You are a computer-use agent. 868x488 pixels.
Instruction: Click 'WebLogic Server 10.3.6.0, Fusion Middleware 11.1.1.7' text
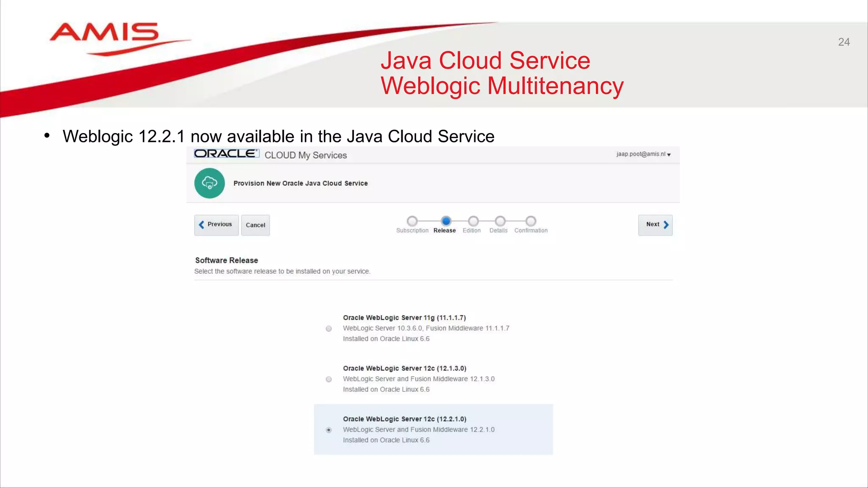(426, 328)
